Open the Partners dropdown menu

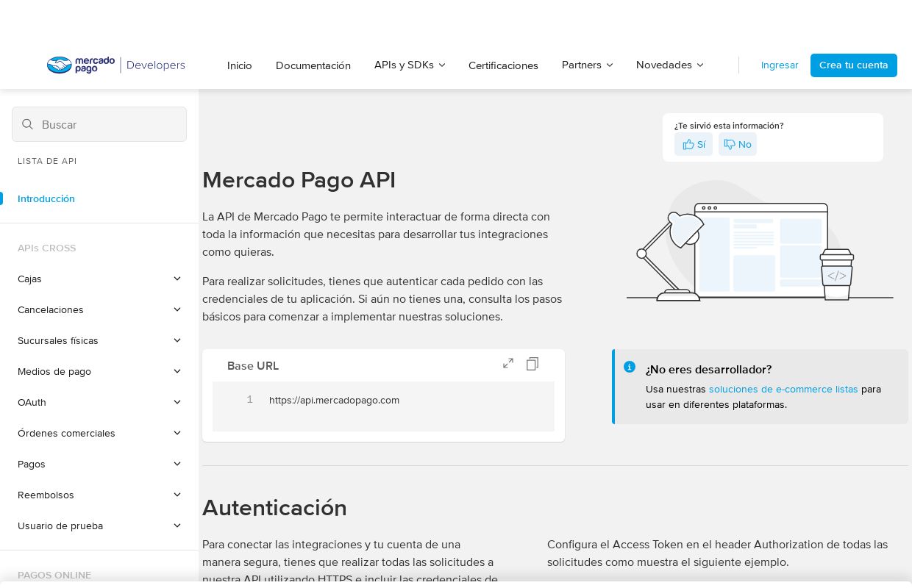pyautogui.click(x=587, y=65)
